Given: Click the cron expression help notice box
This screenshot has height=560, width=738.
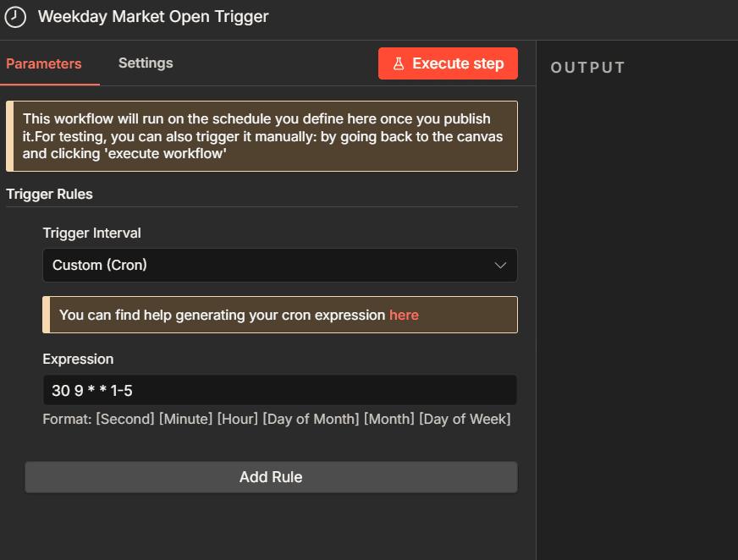Looking at the screenshot, I should pyautogui.click(x=280, y=315).
